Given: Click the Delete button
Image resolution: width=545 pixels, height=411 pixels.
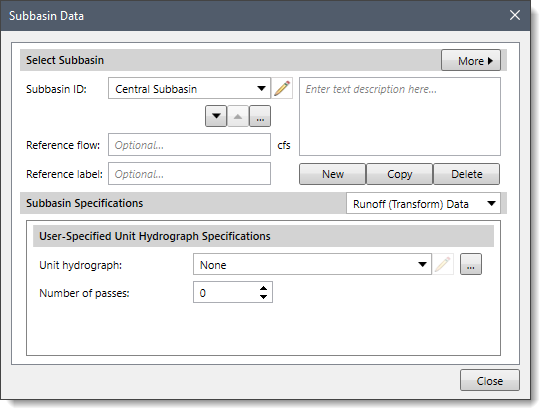Looking at the screenshot, I should (467, 174).
